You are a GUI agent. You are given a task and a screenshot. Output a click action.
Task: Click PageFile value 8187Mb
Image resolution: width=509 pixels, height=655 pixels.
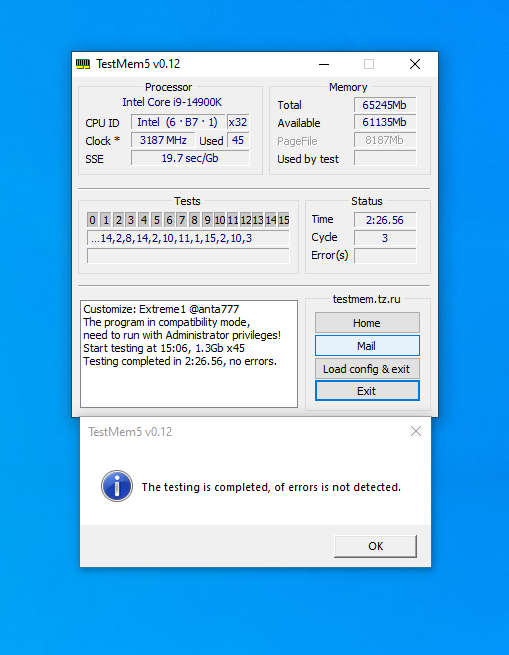click(x=385, y=140)
